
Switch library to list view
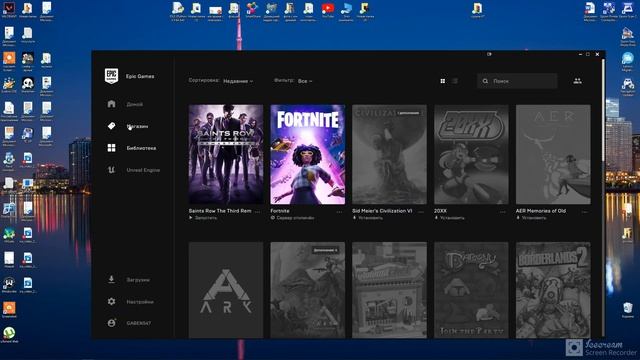tap(455, 81)
